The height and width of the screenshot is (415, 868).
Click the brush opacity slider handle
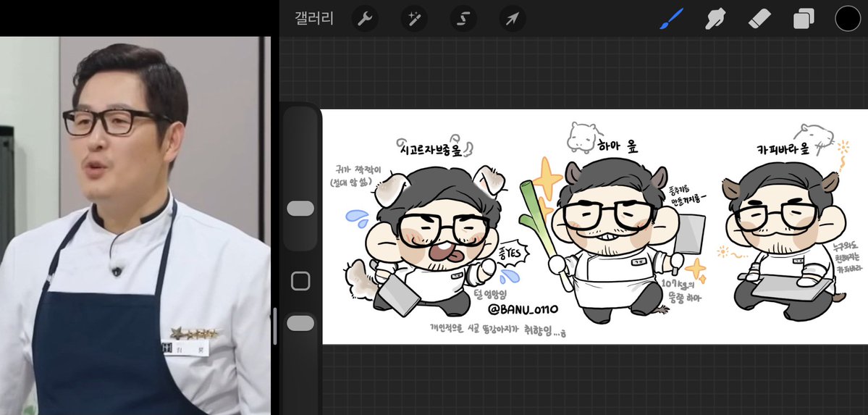[300, 323]
